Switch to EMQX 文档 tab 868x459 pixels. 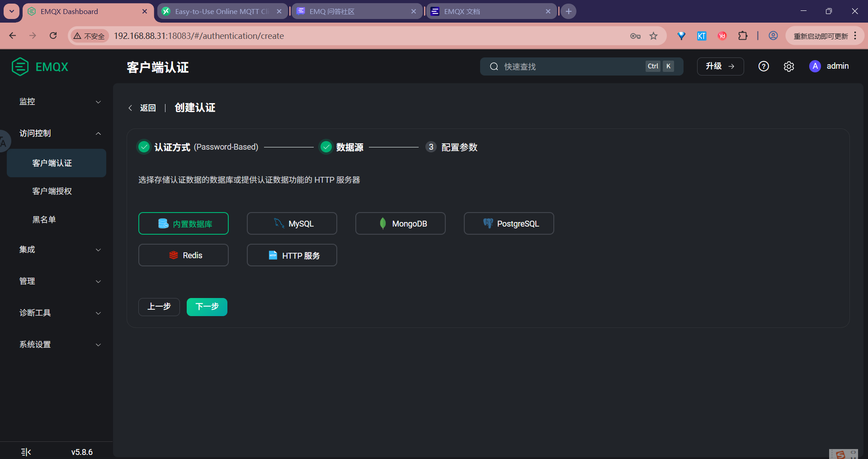coord(491,11)
